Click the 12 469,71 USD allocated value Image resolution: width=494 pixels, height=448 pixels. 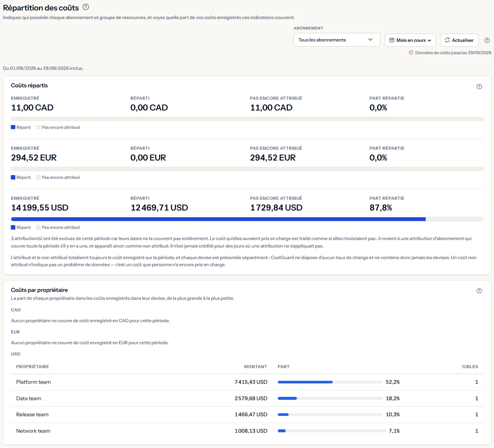(x=159, y=208)
